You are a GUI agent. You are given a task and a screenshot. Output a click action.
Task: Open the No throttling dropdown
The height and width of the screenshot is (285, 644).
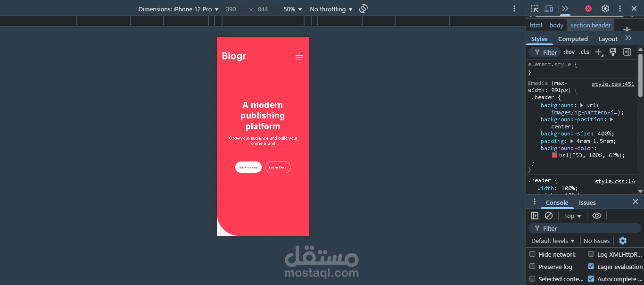coord(331,9)
